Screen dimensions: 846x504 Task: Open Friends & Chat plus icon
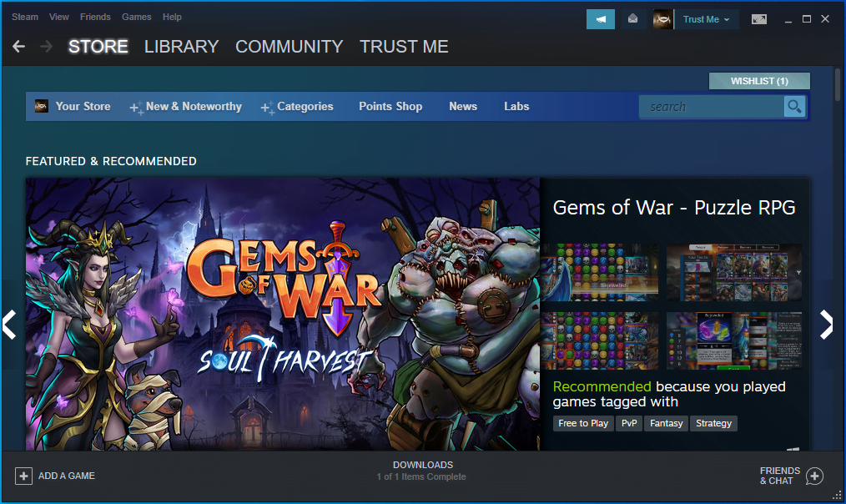814,476
